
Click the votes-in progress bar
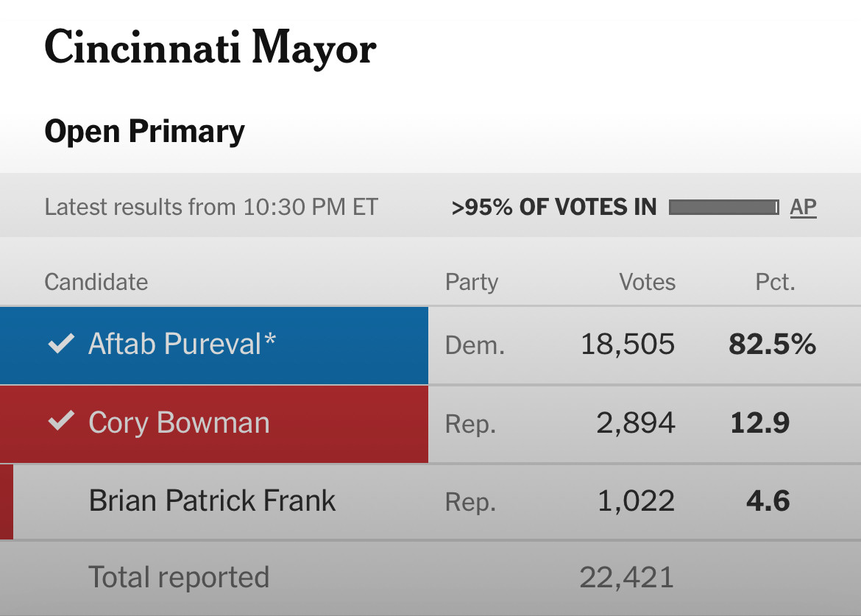pyautogui.click(x=723, y=207)
